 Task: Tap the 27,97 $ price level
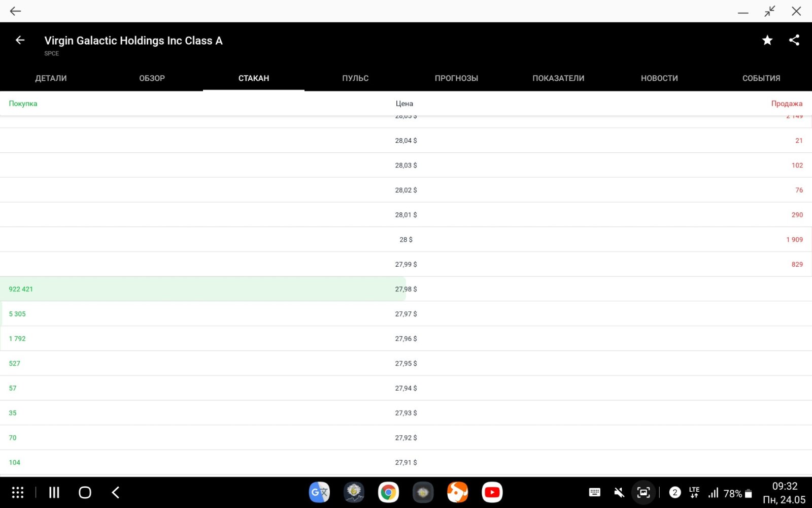coord(406,314)
